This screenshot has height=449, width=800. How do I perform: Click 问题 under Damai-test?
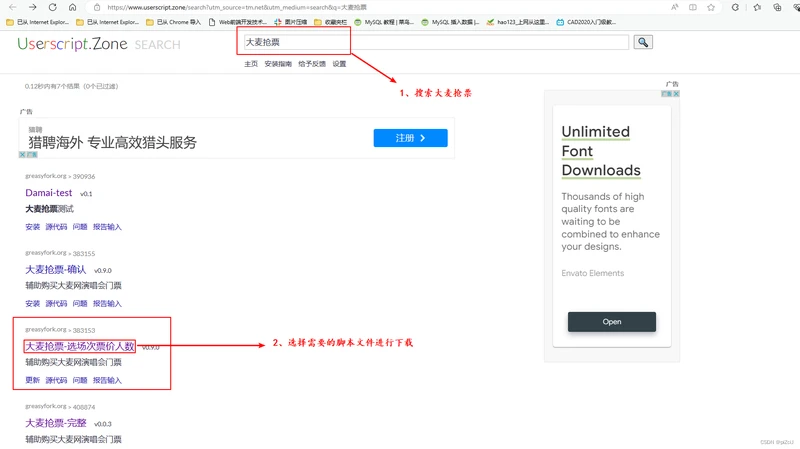(x=80, y=227)
